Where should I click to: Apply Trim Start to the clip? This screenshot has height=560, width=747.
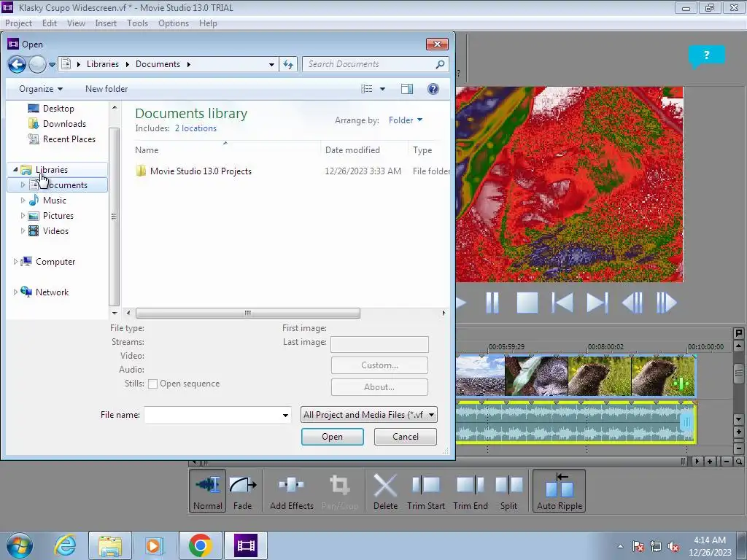(426, 491)
